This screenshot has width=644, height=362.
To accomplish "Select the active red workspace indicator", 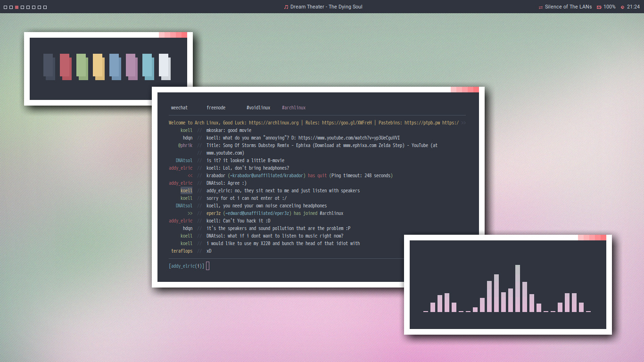I will pos(17,7).
